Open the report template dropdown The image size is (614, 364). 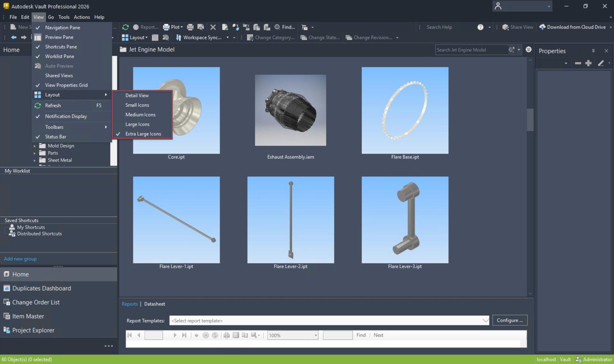485,320
